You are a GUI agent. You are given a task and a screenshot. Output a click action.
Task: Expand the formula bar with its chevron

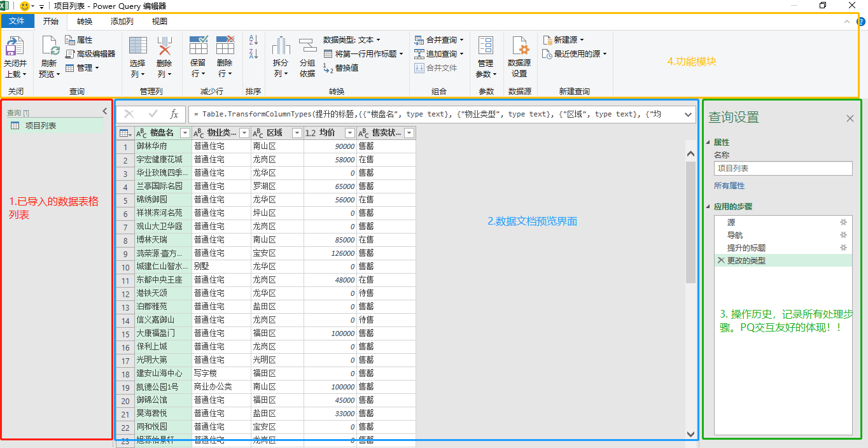coord(689,116)
